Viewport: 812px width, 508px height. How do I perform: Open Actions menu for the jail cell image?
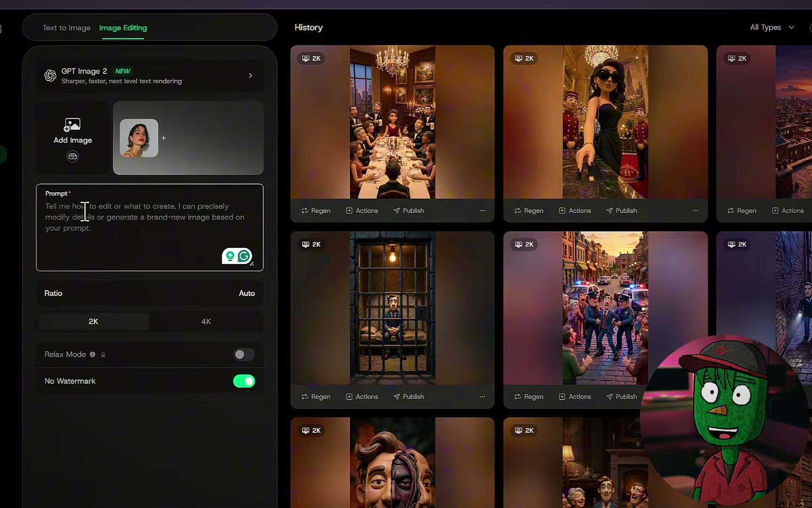[x=362, y=397]
